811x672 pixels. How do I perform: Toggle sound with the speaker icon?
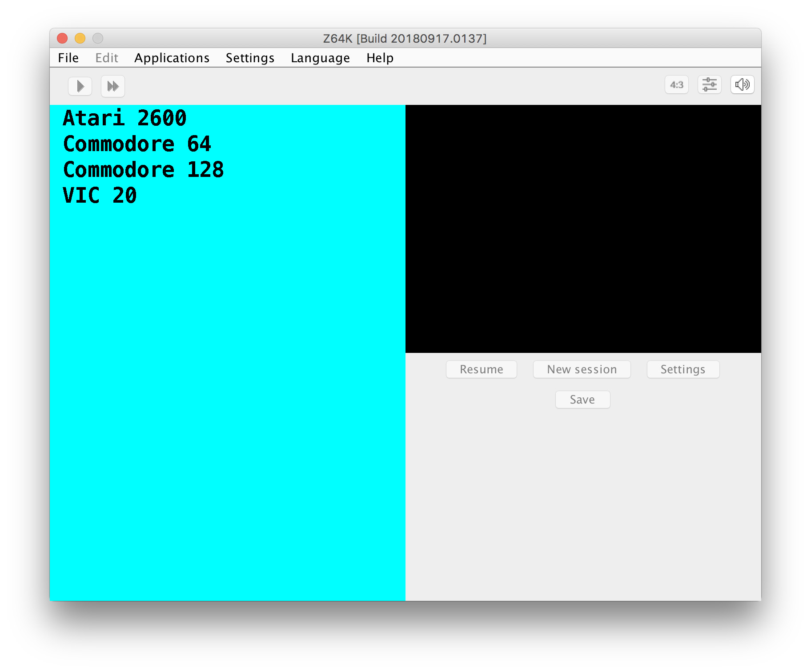tap(742, 85)
